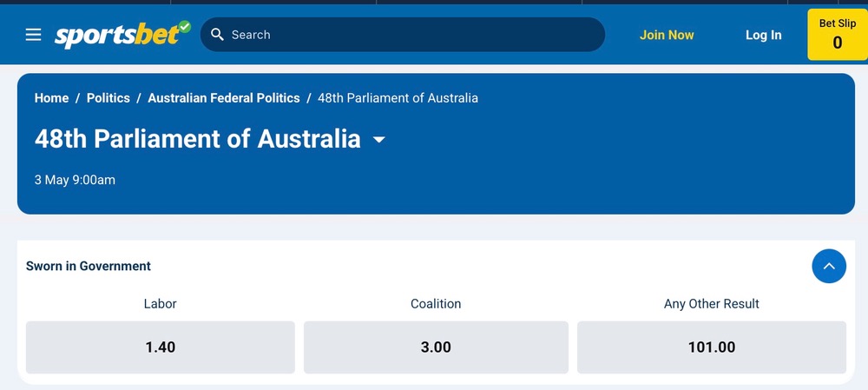
Task: Click Log In link
Action: pos(763,35)
